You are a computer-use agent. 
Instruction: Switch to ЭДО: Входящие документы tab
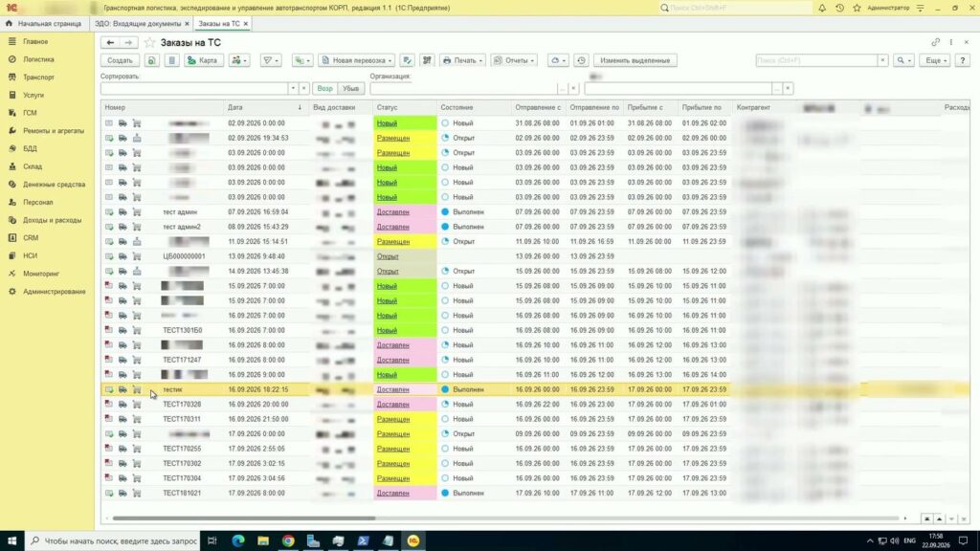point(138,23)
